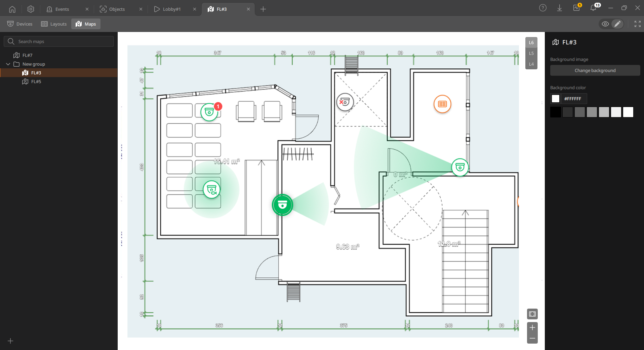644x350 pixels.
Task: Click Change background button
Action: (x=595, y=70)
